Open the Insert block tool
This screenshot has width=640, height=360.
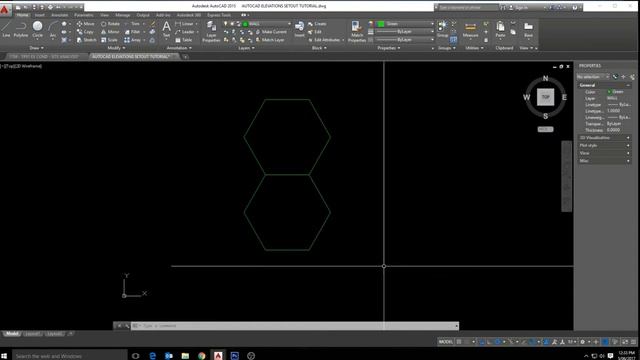pyautogui.click(x=299, y=29)
